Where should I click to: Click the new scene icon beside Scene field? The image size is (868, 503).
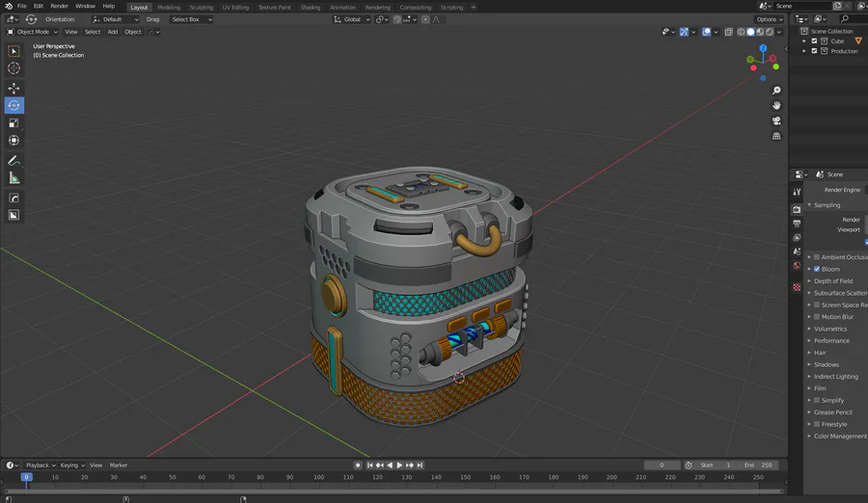837,6
